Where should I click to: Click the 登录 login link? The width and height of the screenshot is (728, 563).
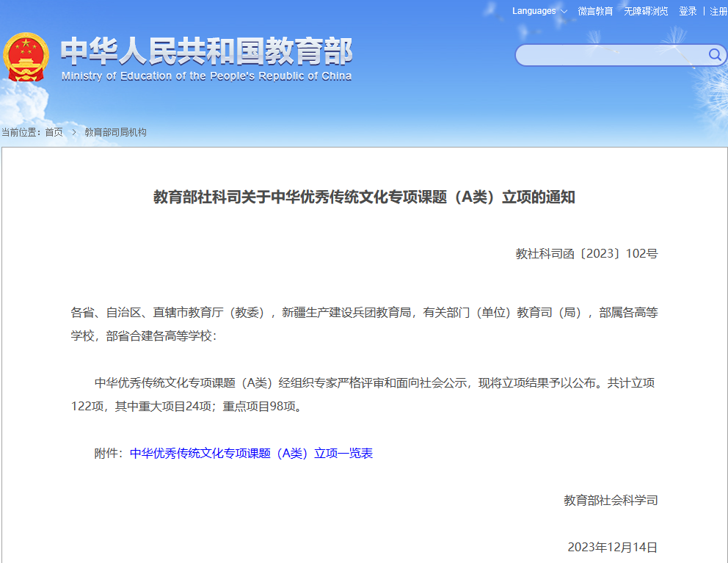(x=688, y=11)
